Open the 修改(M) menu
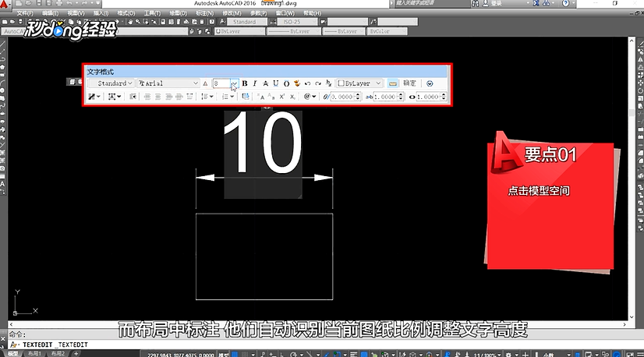The width and height of the screenshot is (644, 357). [x=232, y=13]
